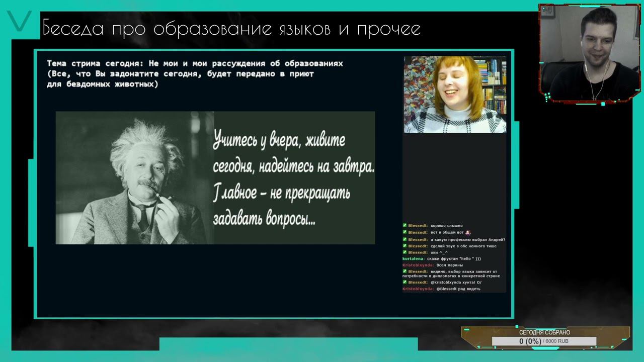644x362 pixels.
Task: Click the message "скажи фруктам hello"
Action: pos(454,258)
